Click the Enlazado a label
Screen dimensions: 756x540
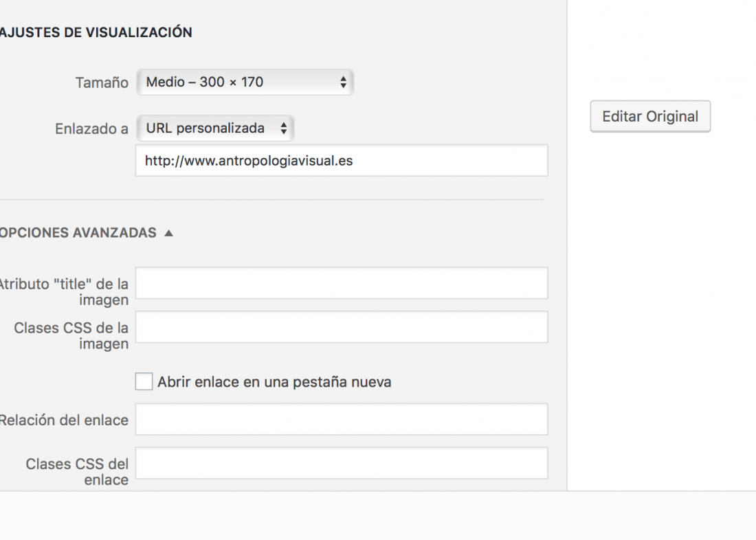(x=91, y=128)
